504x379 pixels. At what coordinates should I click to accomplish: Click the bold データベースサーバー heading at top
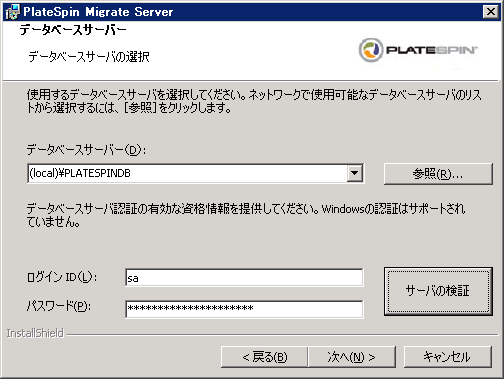click(73, 30)
